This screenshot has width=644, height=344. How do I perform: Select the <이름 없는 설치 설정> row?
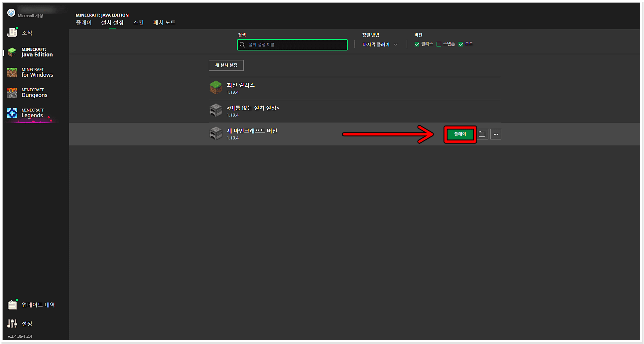355,111
